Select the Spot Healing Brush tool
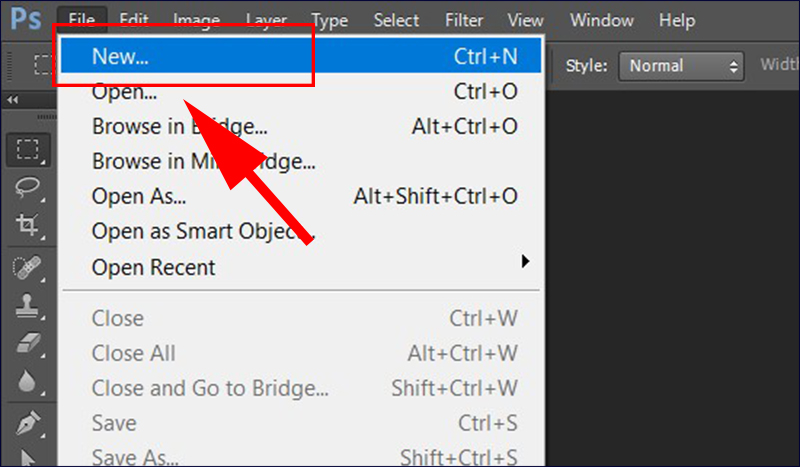The width and height of the screenshot is (800, 467). (28, 267)
